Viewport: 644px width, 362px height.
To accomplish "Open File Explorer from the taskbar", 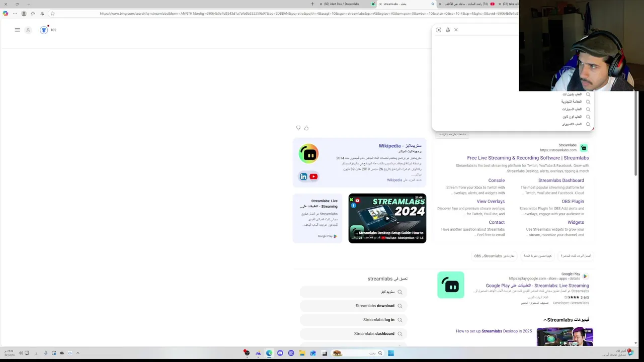I will [302, 353].
